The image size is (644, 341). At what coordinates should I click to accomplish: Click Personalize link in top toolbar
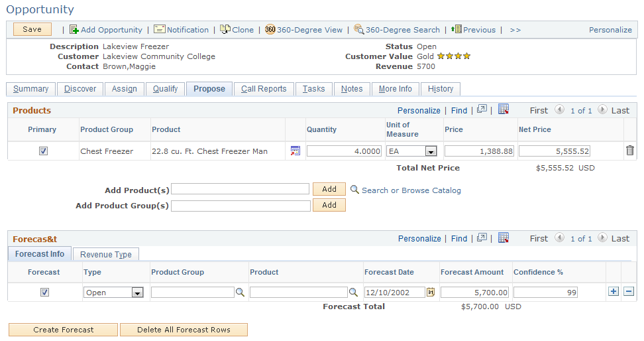[610, 30]
